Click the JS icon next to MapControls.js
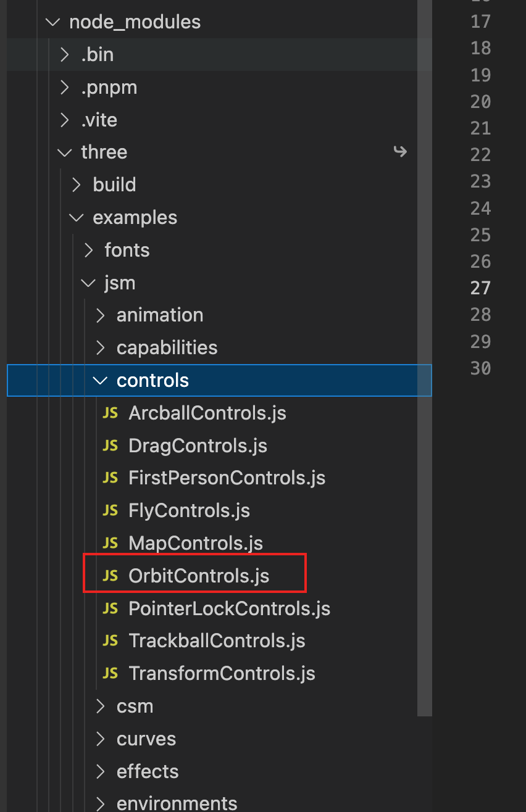Viewport: 526px width, 812px height. (x=110, y=544)
